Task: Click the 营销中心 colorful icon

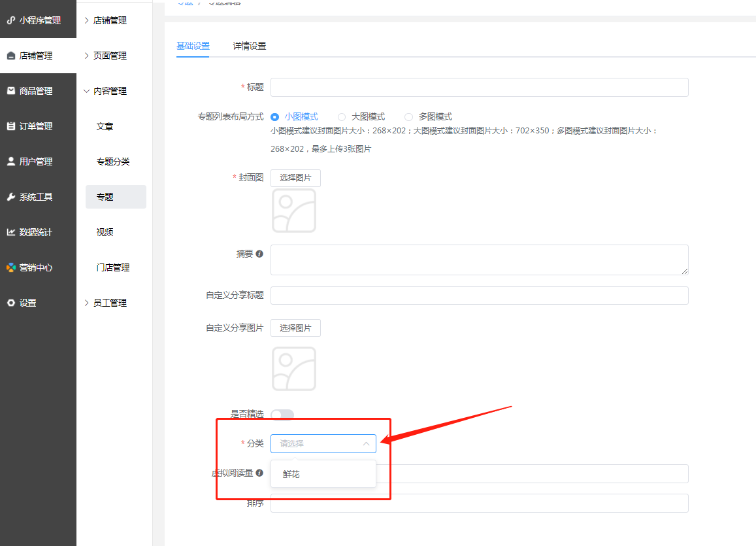Action: click(x=10, y=267)
